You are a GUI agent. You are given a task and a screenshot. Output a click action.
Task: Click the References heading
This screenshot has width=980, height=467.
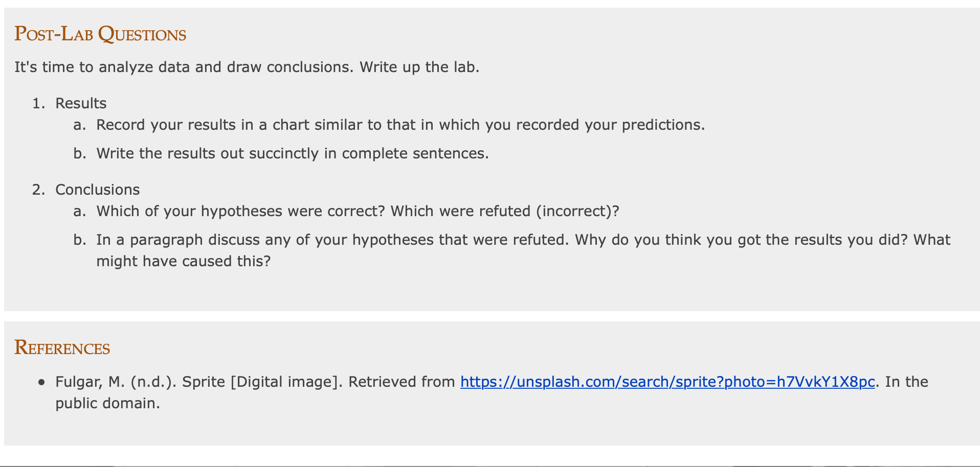(62, 348)
